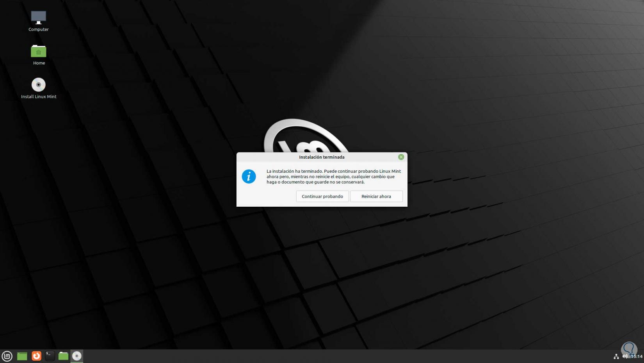Click the blue information icon in the dialog
This screenshot has height=363, width=644.
tap(249, 177)
